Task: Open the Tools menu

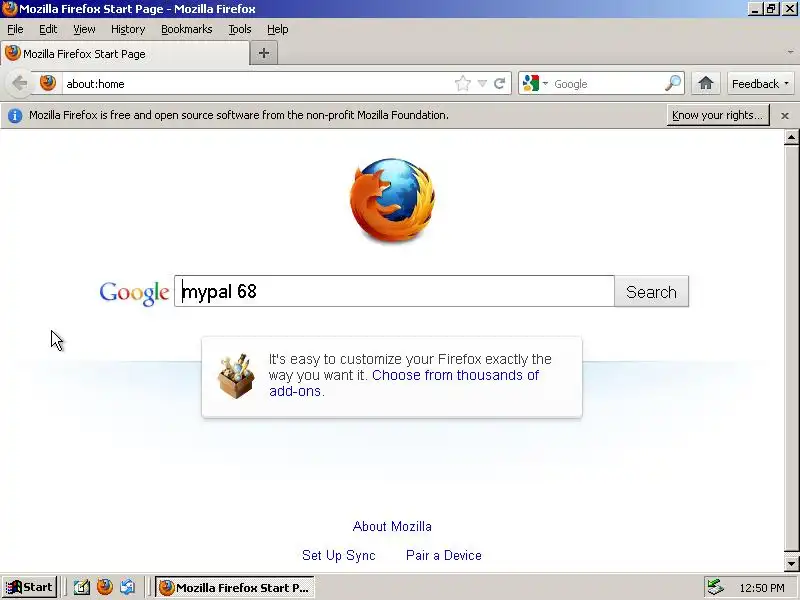Action: 240,29
